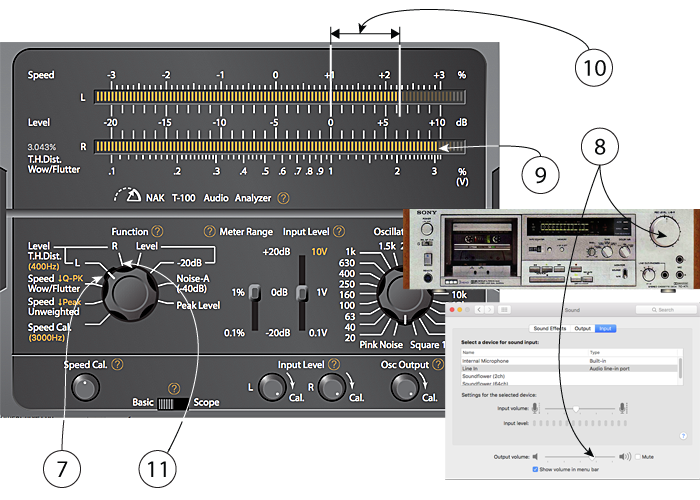The image size is (700, 500).
Task: Click the input volume slider thumb
Action: pyautogui.click(x=576, y=408)
